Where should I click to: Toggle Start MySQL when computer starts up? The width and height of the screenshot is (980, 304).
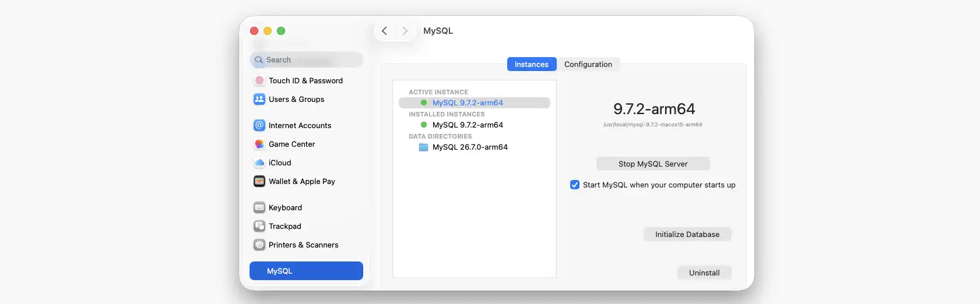[x=575, y=185]
